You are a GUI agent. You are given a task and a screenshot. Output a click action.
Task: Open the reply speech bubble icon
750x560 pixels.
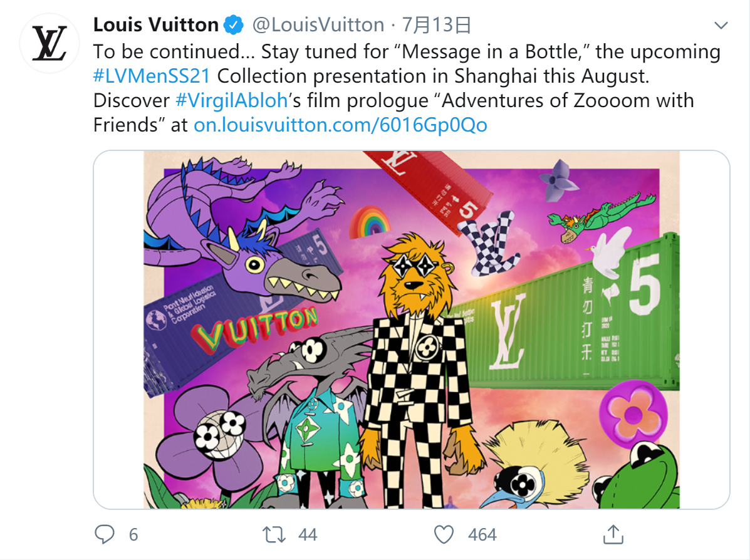[x=104, y=534]
